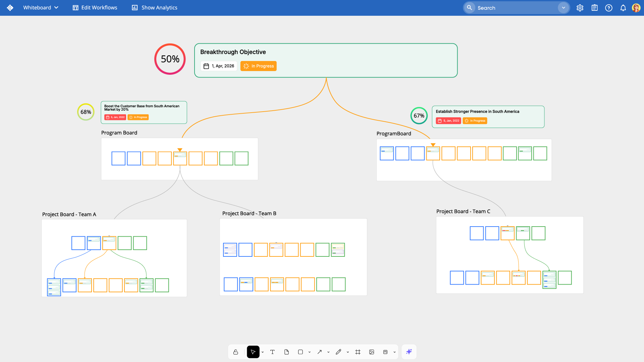The width and height of the screenshot is (644, 362).
Task: Choose the Insert Image tool
Action: coord(372,352)
